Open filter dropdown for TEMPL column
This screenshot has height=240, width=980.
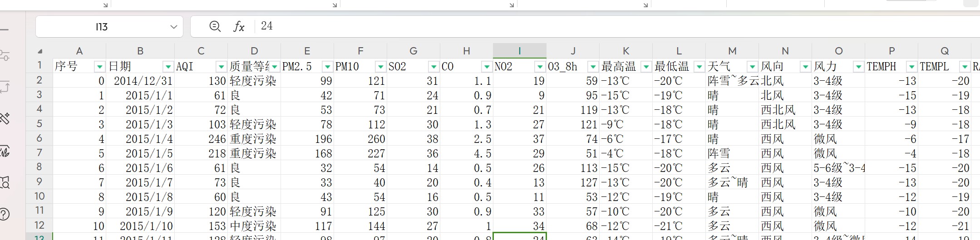(x=965, y=67)
